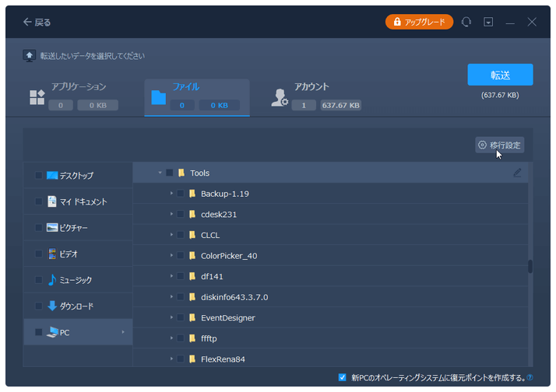
Task: Expand the PC item arrow in sidebar
Action: tap(122, 332)
